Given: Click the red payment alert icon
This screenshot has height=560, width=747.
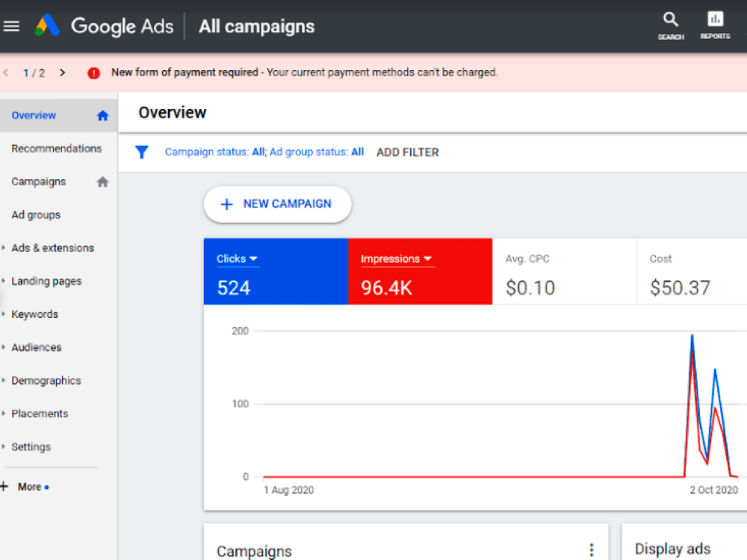Looking at the screenshot, I should (x=94, y=73).
